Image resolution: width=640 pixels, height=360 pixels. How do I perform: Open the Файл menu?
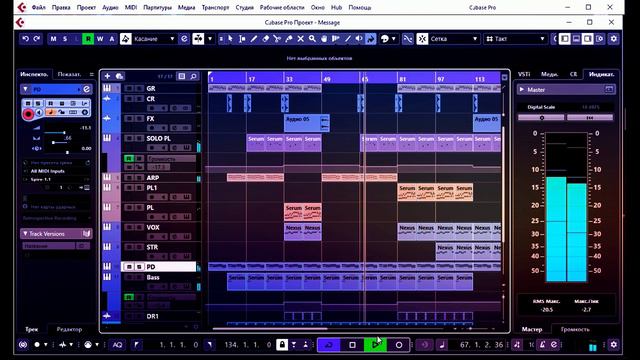pos(39,7)
